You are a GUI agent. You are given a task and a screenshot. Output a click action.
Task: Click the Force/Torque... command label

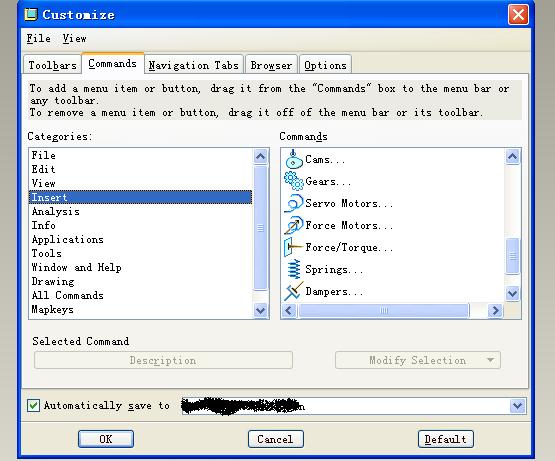349,247
